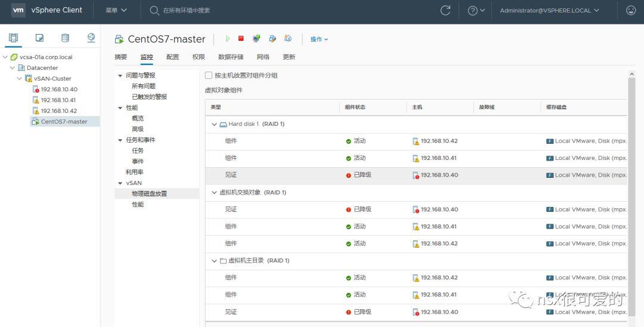Power off the VM with the red stop icon
This screenshot has width=644, height=327.
[241, 38]
